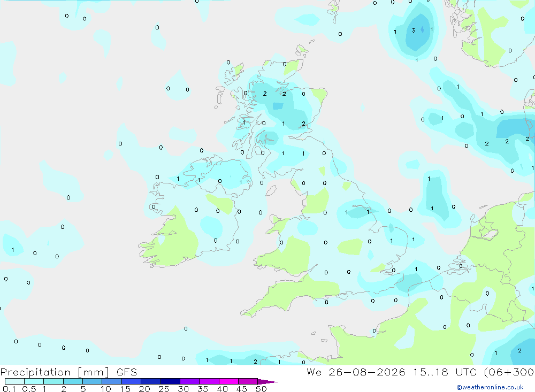Pick the legend swatch between 5 and 10

93,381
